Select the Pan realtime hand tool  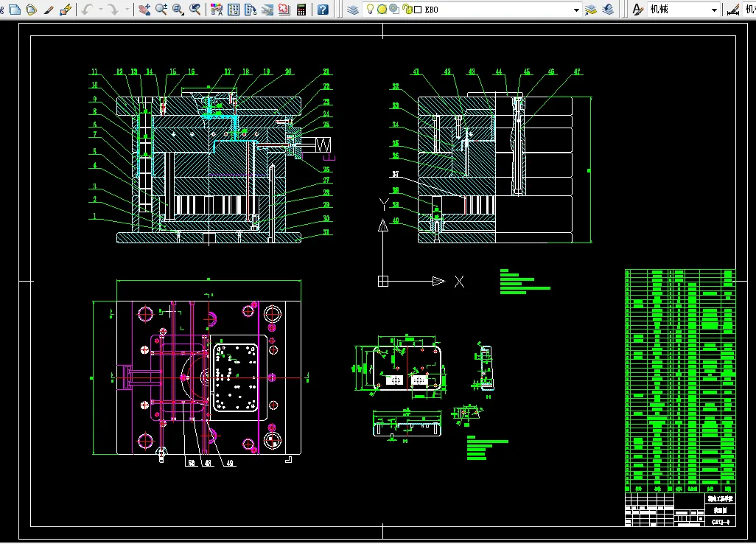[144, 9]
